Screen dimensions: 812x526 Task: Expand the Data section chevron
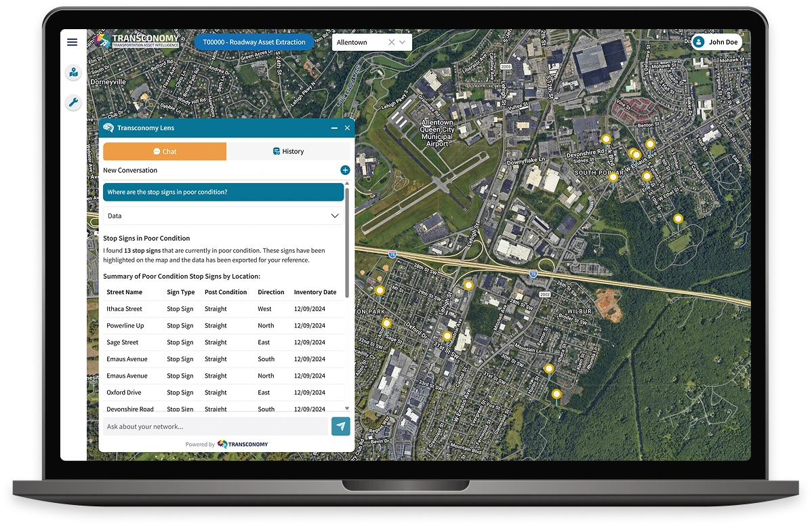pyautogui.click(x=335, y=216)
